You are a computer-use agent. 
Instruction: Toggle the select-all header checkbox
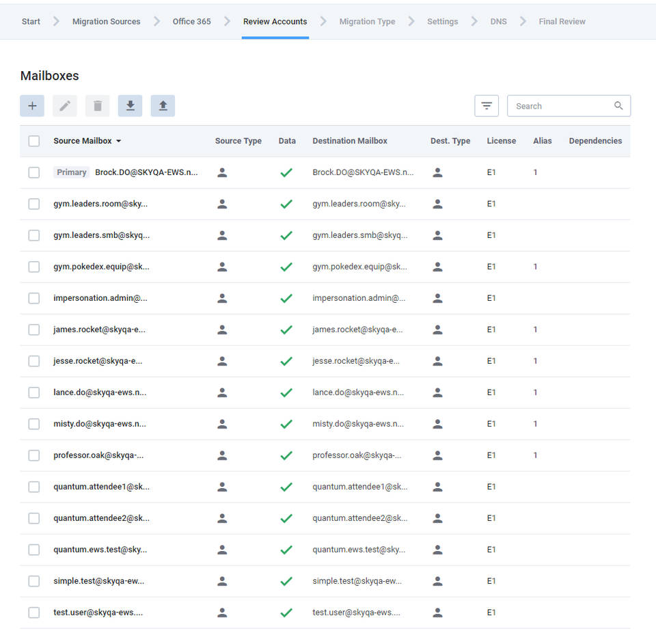point(34,141)
